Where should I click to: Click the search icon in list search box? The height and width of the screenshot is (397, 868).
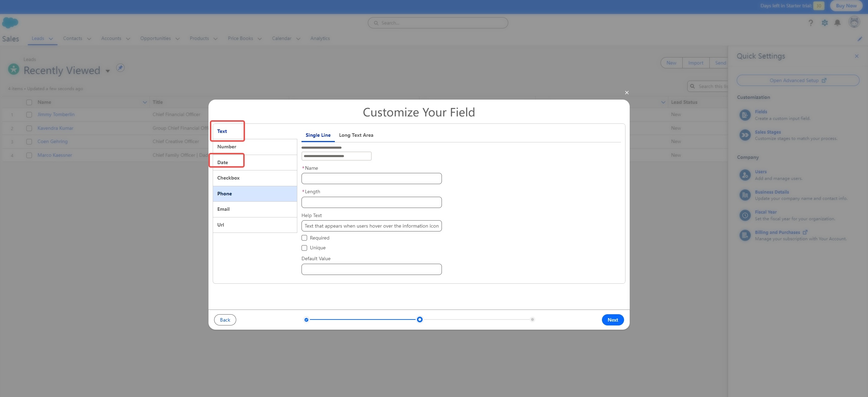coord(693,86)
